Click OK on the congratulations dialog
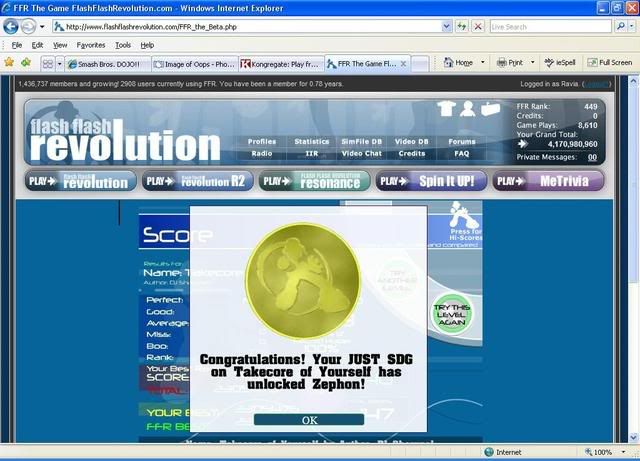640x461 pixels. [x=309, y=420]
